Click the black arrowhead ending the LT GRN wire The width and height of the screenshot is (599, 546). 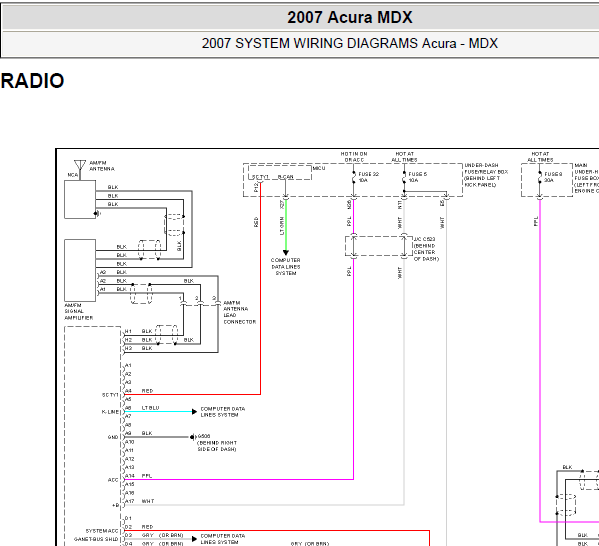286,253
